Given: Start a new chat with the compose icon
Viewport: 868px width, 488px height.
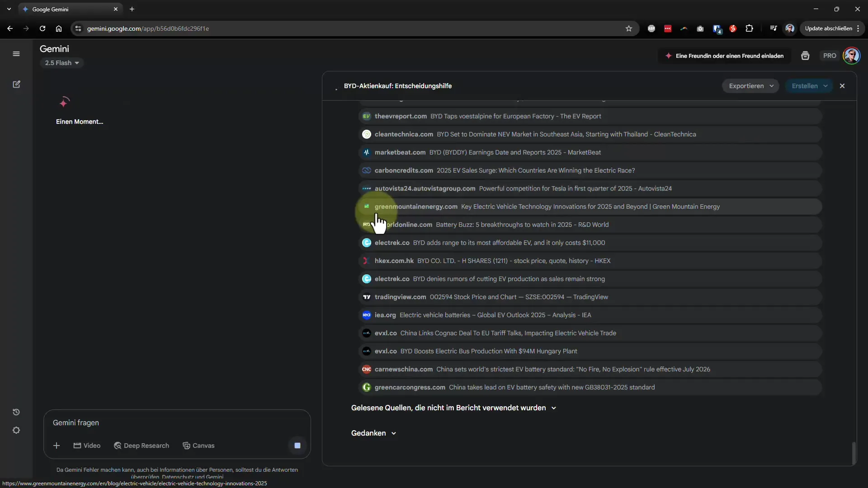Looking at the screenshot, I should 16,84.
